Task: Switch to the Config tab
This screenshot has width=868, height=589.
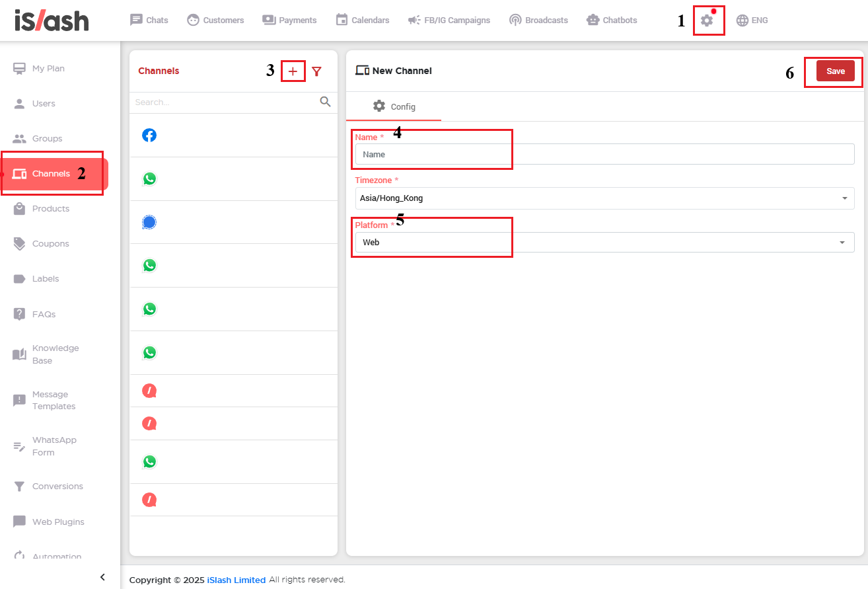Action: (394, 106)
